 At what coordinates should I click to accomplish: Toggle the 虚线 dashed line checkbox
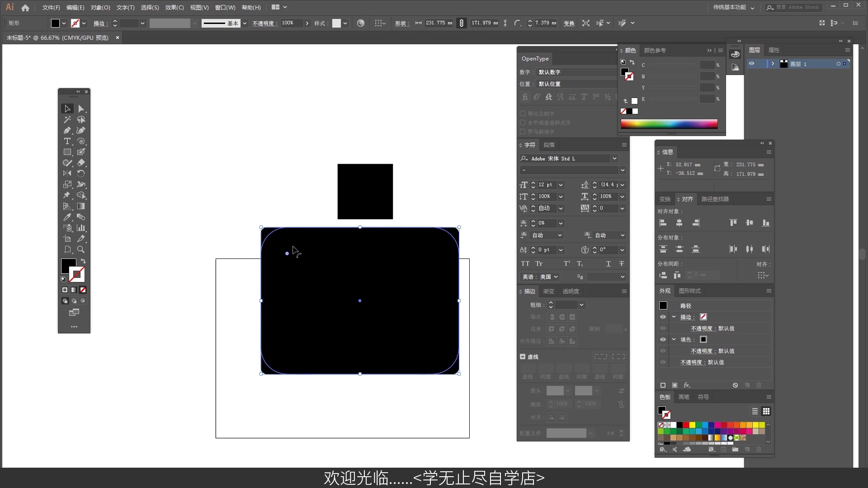(x=523, y=357)
